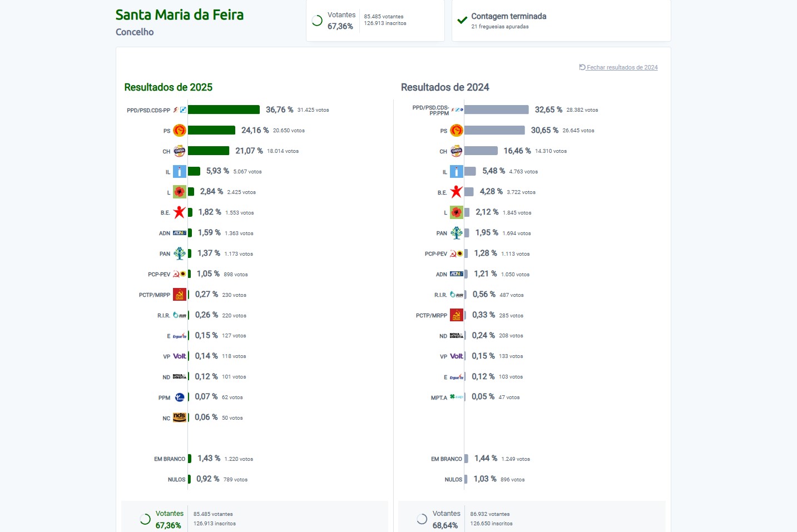The width and height of the screenshot is (797, 532).
Task: Click the B.E. red star logo in 2024 results
Action: coord(456,192)
